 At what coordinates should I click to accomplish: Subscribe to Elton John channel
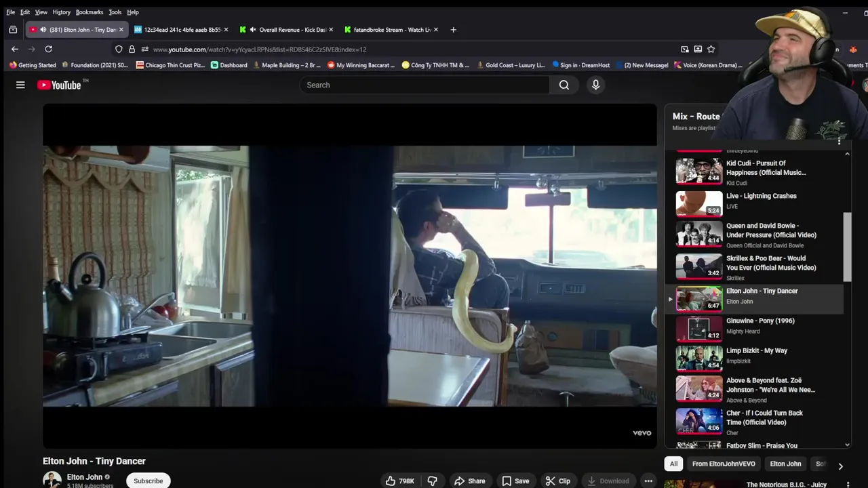click(x=148, y=481)
